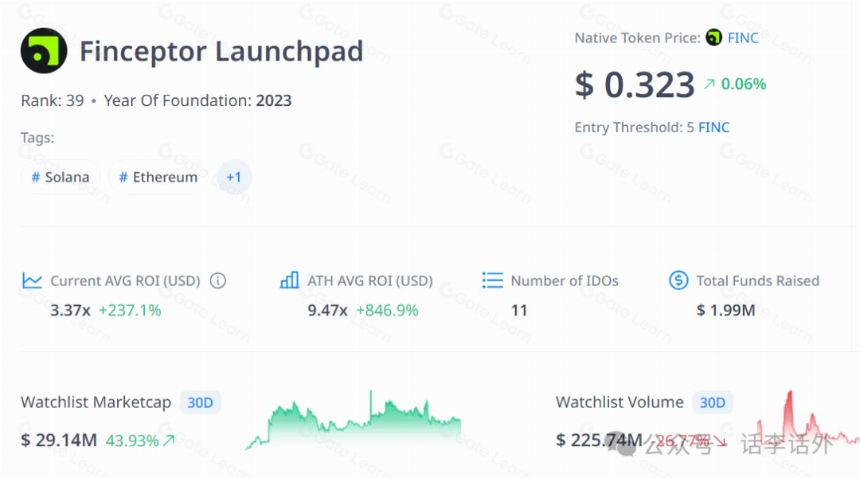
Task: Click the $ 0.323 token price
Action: (635, 85)
